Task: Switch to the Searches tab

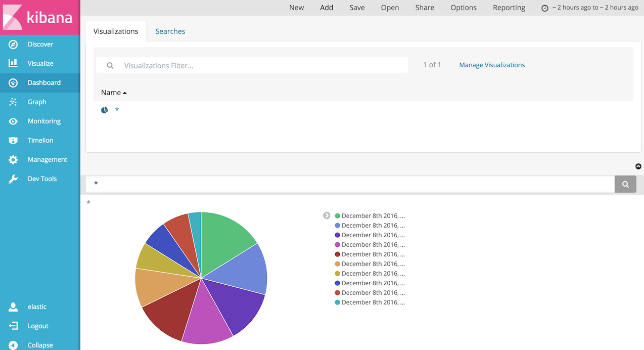Action: pos(170,31)
